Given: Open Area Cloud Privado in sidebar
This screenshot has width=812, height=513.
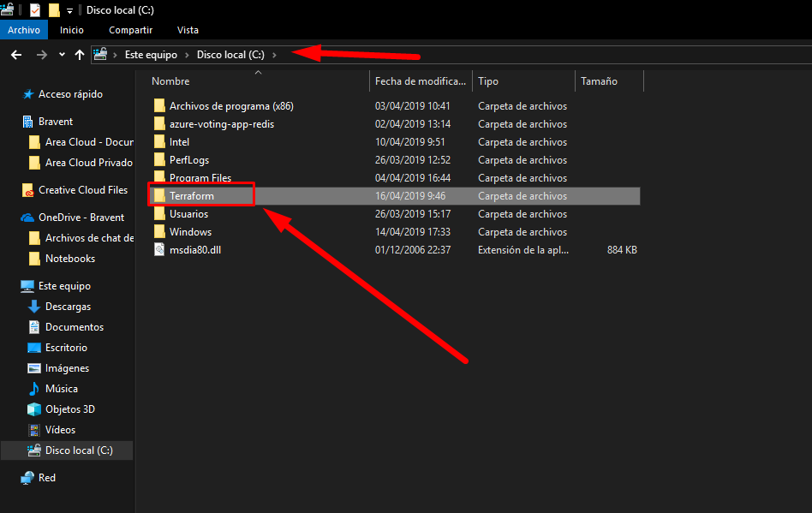Looking at the screenshot, I should pyautogui.click(x=88, y=163).
